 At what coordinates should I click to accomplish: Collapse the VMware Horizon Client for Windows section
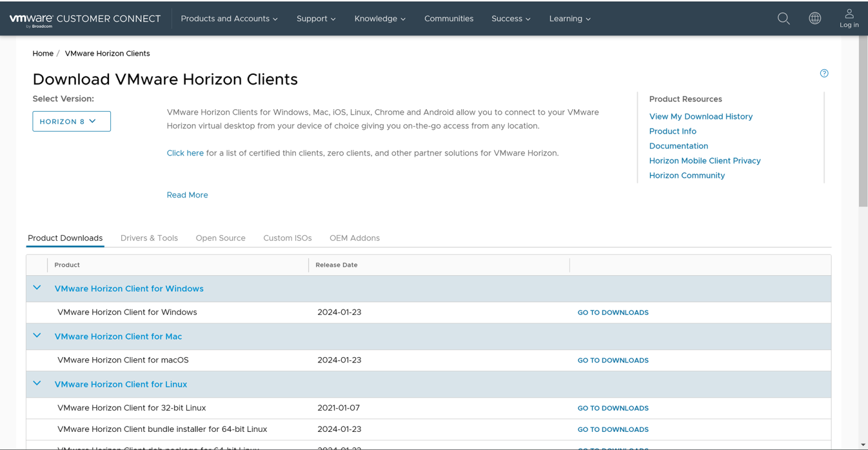[37, 288]
